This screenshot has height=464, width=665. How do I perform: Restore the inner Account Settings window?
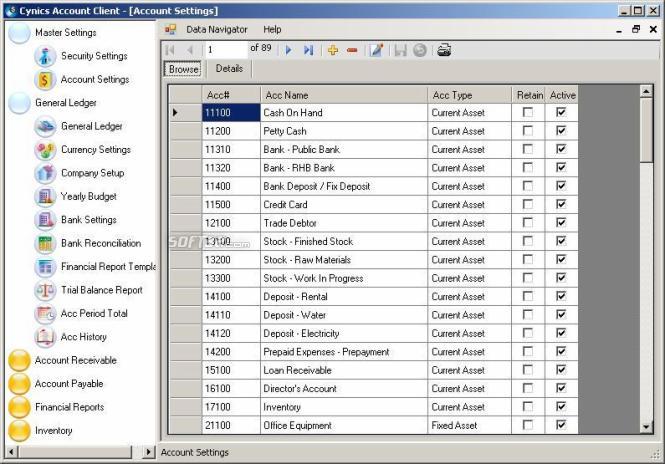coord(636,29)
